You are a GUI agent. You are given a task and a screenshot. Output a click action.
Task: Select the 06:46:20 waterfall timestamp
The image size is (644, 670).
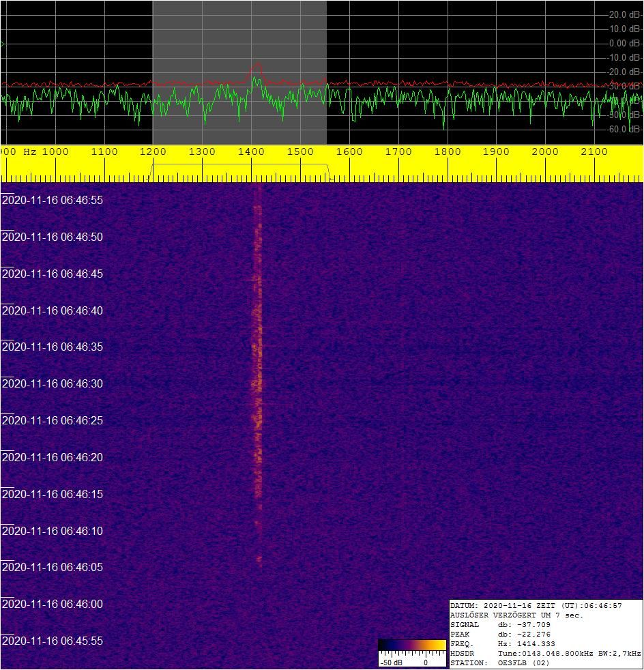pyautogui.click(x=53, y=457)
